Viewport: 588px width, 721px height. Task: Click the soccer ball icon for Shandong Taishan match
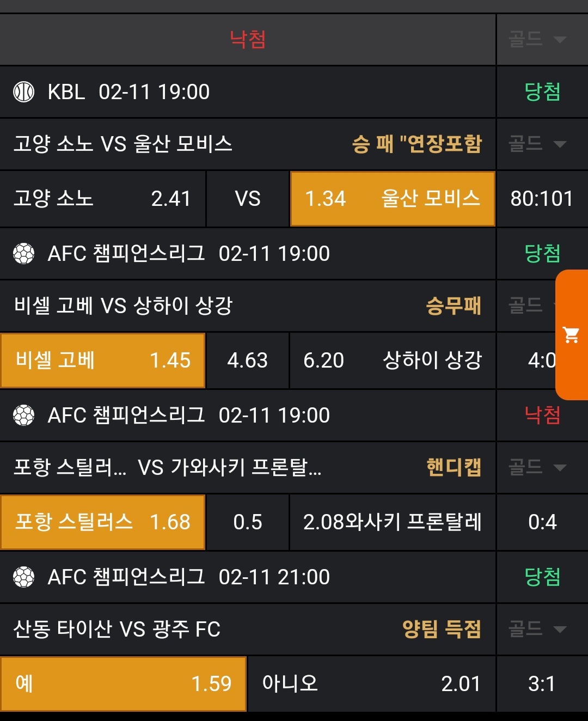[24, 577]
